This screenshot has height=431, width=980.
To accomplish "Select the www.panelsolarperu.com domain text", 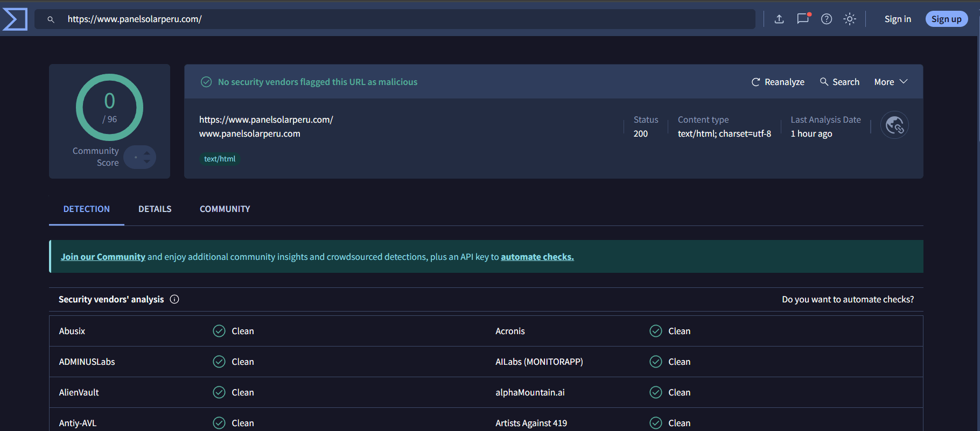I will coord(250,133).
